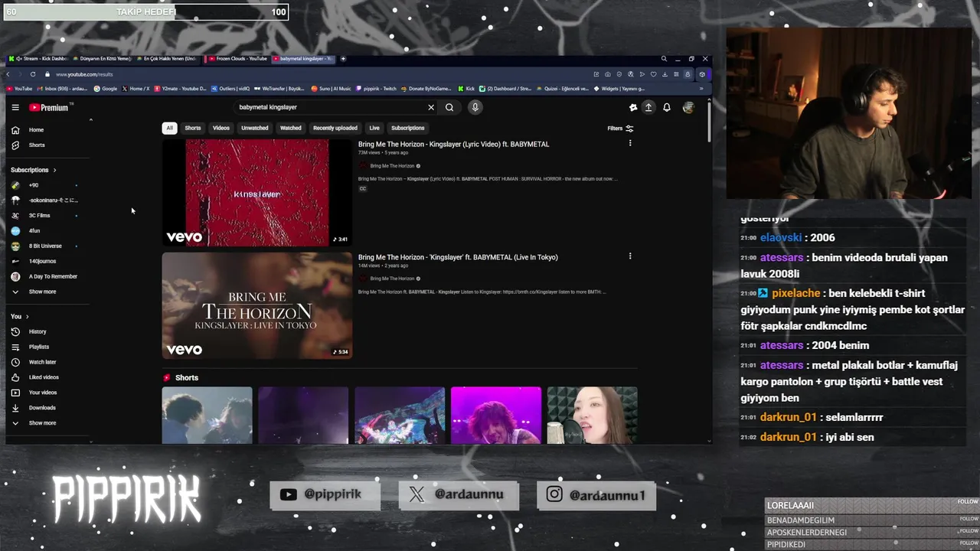
Task: Open the Filters panel
Action: (620, 129)
